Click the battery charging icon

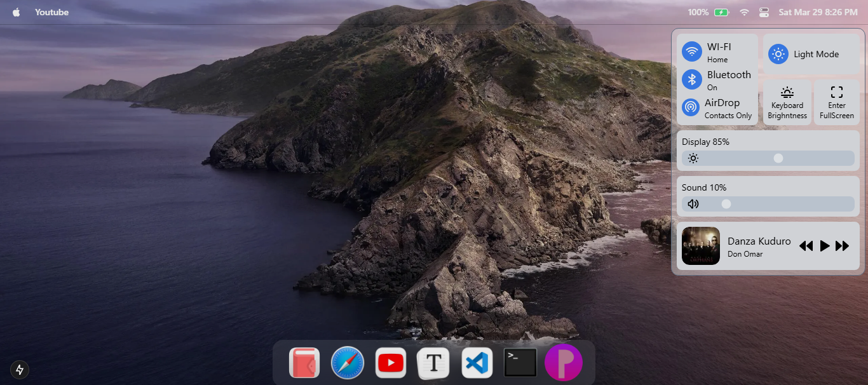721,12
